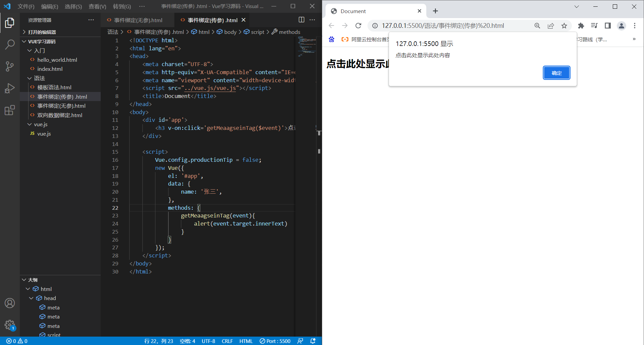The image size is (644, 345).
Task: Toggle Chrome side panel
Action: tap(608, 26)
